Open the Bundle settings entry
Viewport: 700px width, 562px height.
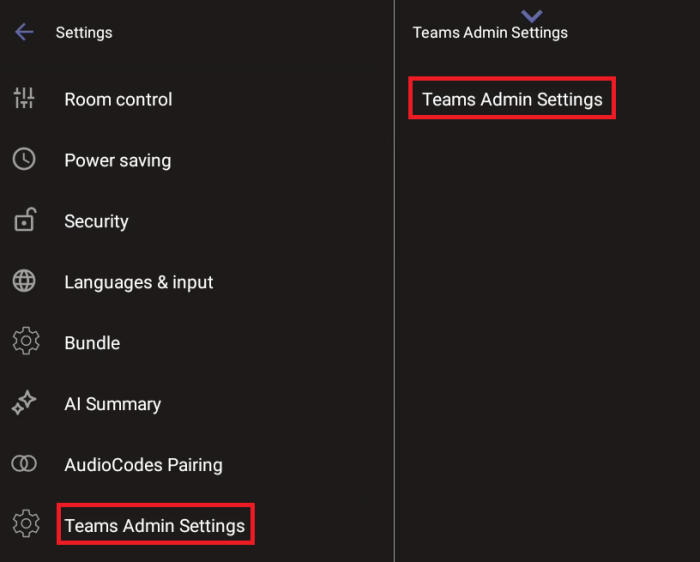point(92,343)
